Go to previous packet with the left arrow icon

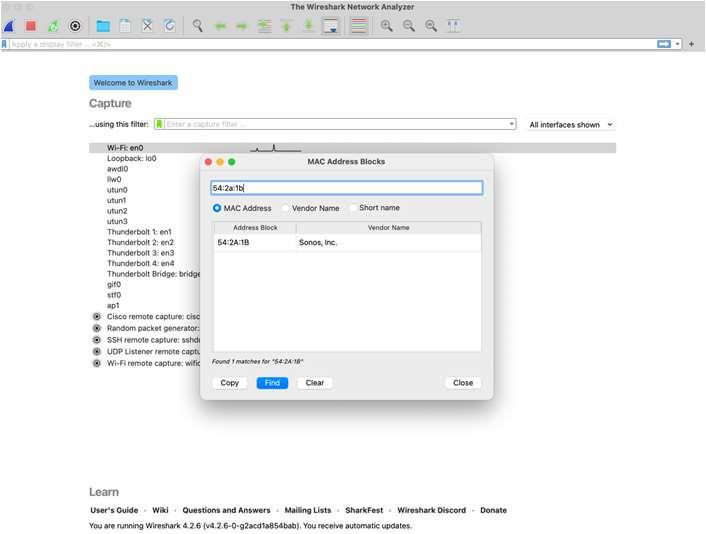tap(220, 26)
